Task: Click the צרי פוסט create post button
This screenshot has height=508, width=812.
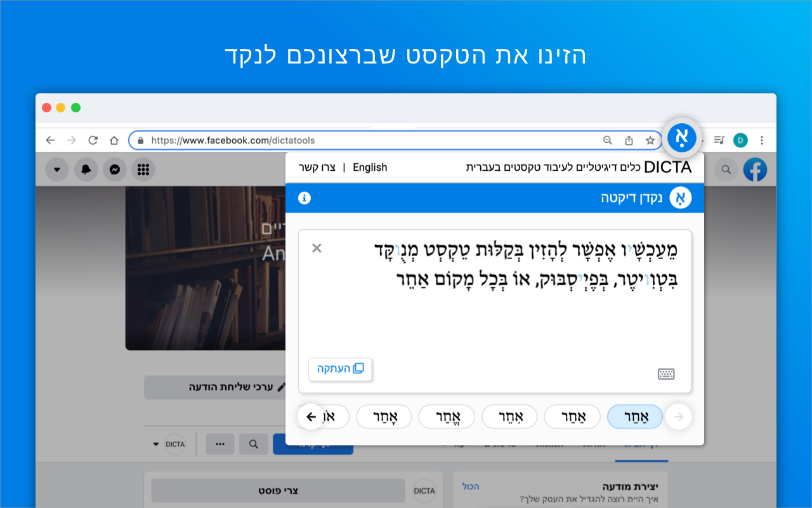Action: point(278,491)
